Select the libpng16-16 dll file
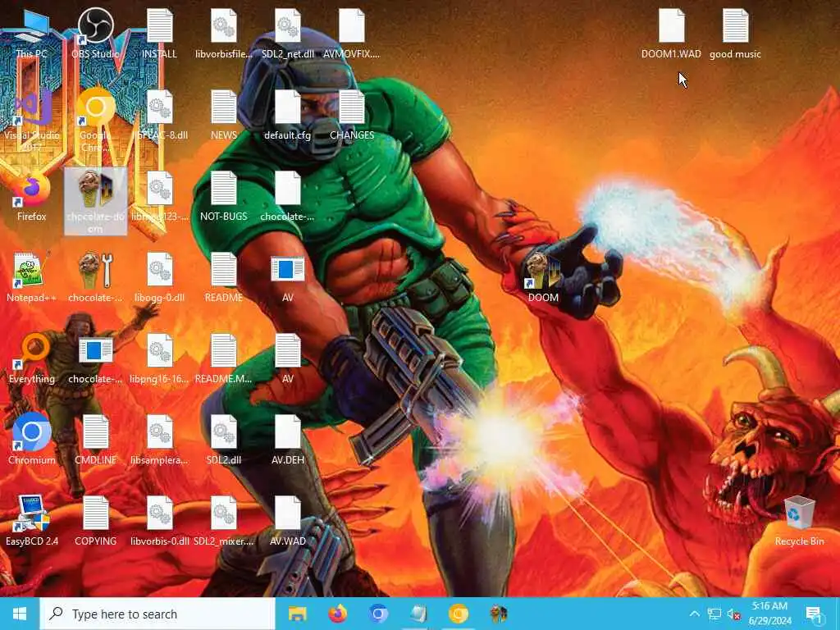840x630 pixels. (160, 358)
